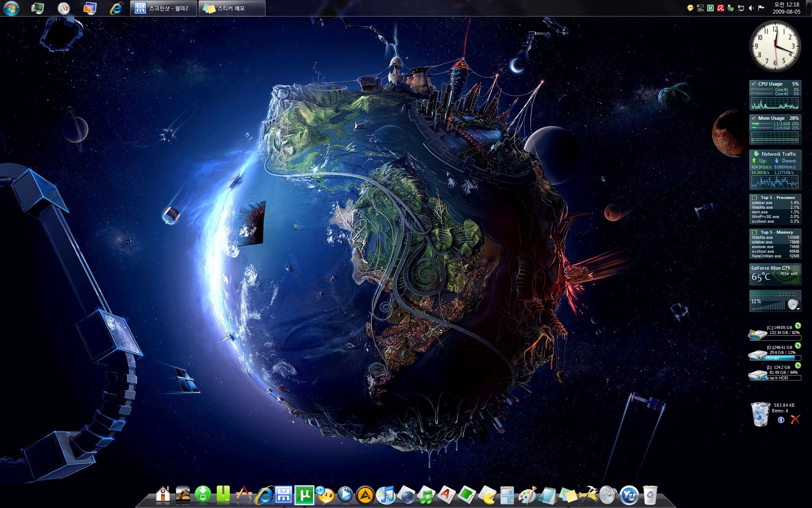Click the GeForce 8800 GTS temperature gadget
The height and width of the screenshot is (508, 812).
click(775, 274)
